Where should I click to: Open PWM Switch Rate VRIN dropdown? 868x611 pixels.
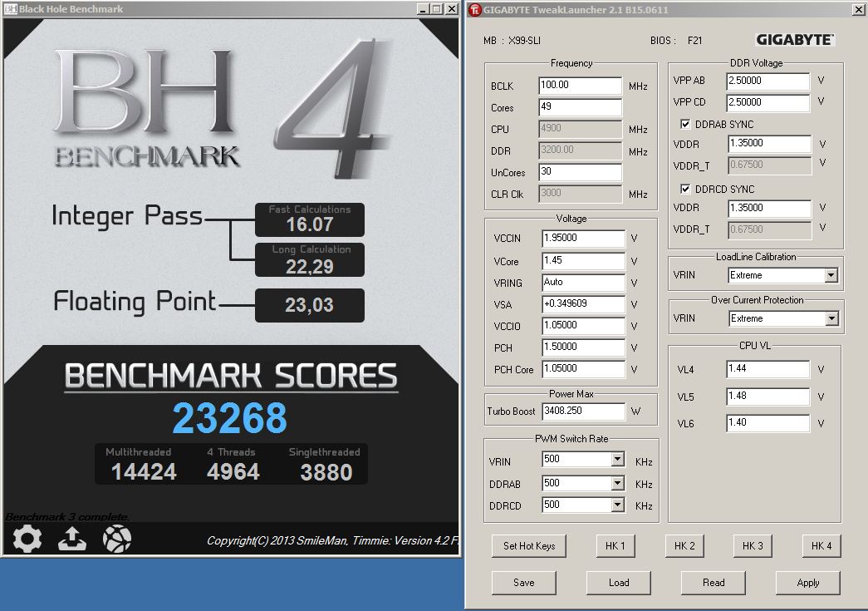(618, 459)
